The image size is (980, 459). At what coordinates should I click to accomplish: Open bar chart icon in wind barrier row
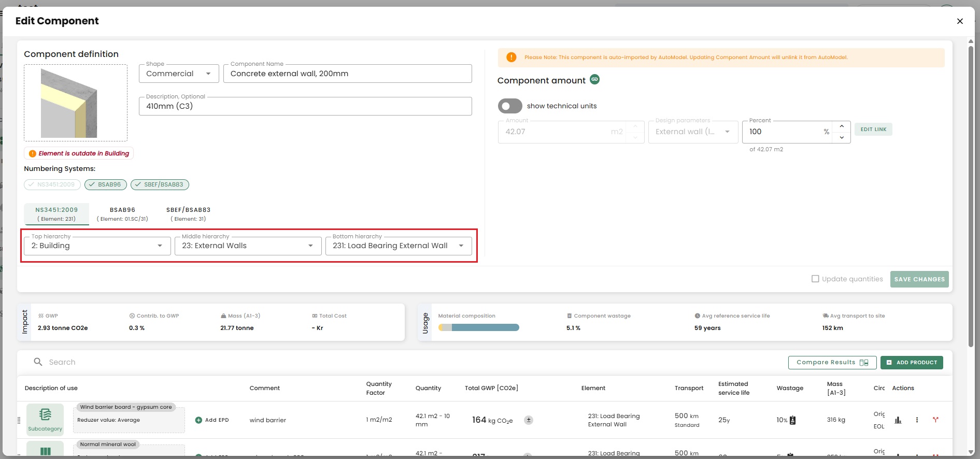tap(898, 420)
